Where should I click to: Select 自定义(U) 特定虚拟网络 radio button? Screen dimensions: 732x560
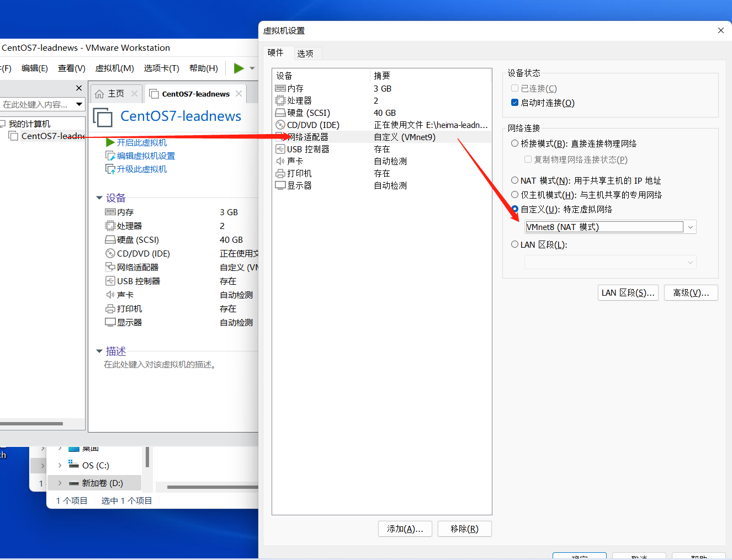click(514, 209)
